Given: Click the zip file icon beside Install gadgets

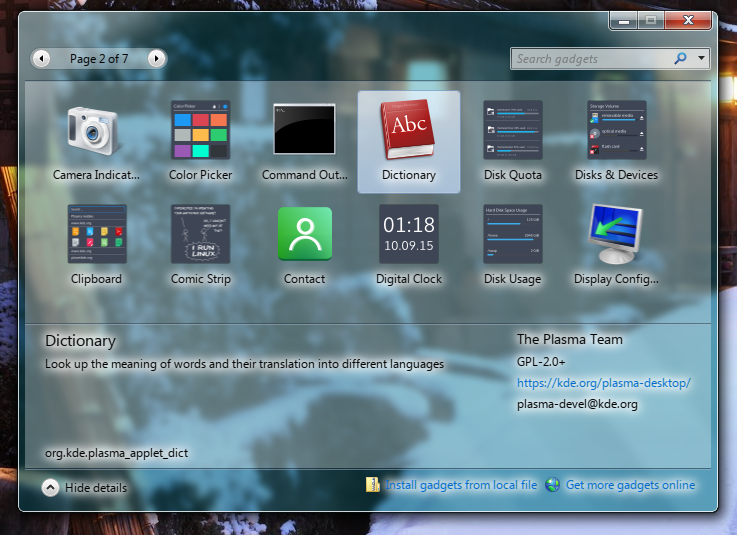Looking at the screenshot, I should coord(373,485).
